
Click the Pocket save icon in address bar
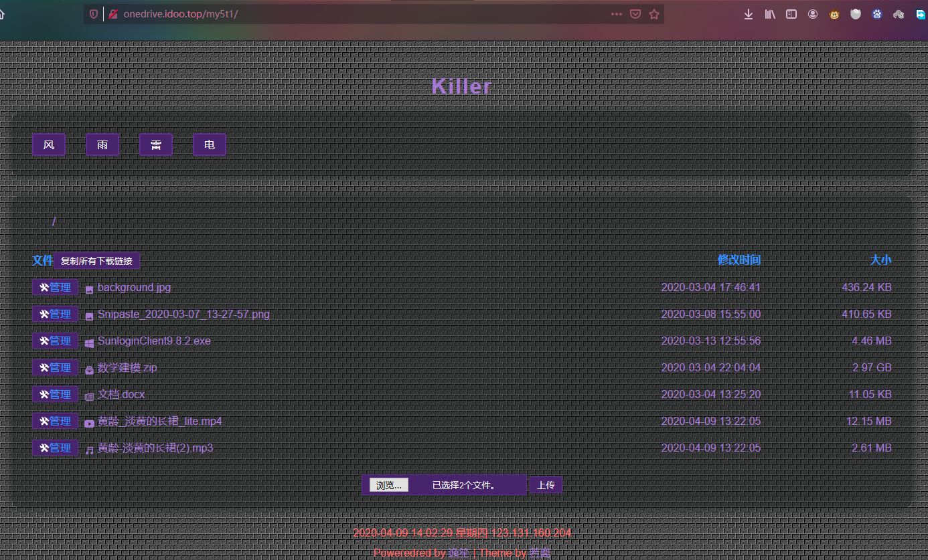[x=635, y=14]
